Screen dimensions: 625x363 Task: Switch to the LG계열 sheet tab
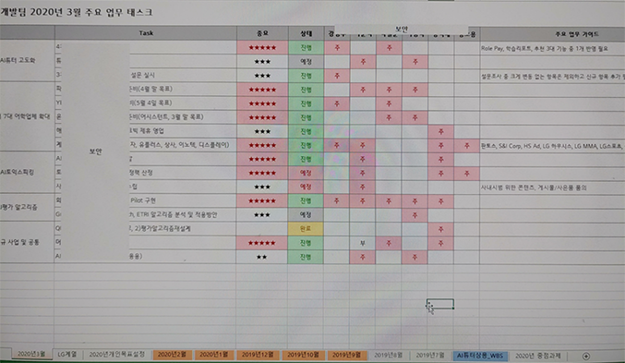(67, 354)
